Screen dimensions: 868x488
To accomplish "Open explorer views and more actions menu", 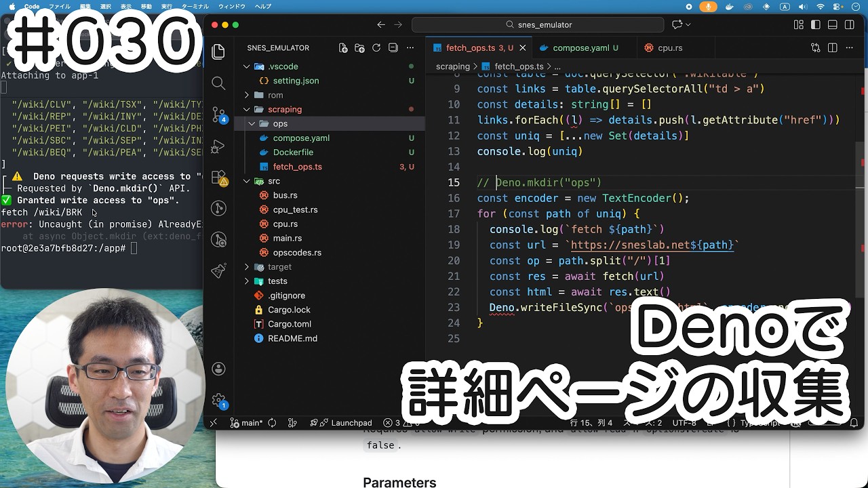I will [x=410, y=48].
